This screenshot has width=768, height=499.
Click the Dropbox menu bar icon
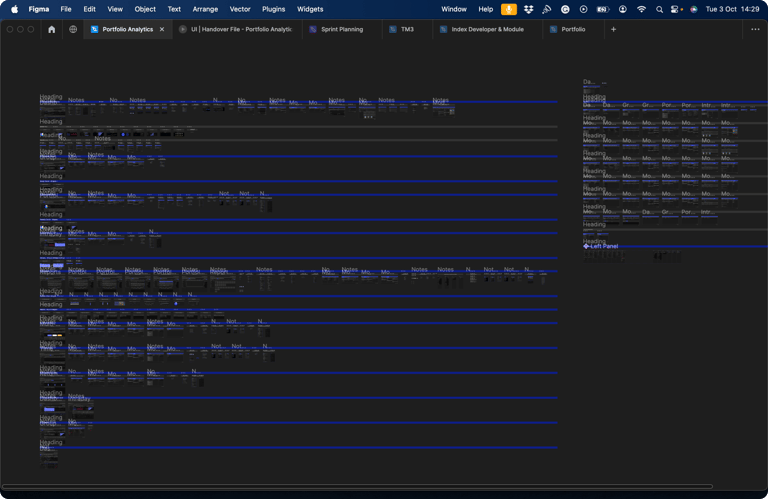tap(528, 9)
